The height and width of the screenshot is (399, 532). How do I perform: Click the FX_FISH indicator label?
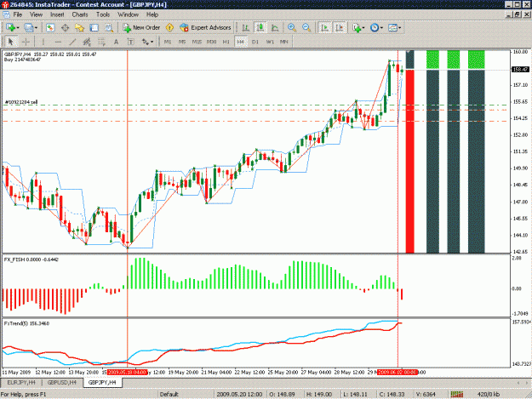coord(31,259)
